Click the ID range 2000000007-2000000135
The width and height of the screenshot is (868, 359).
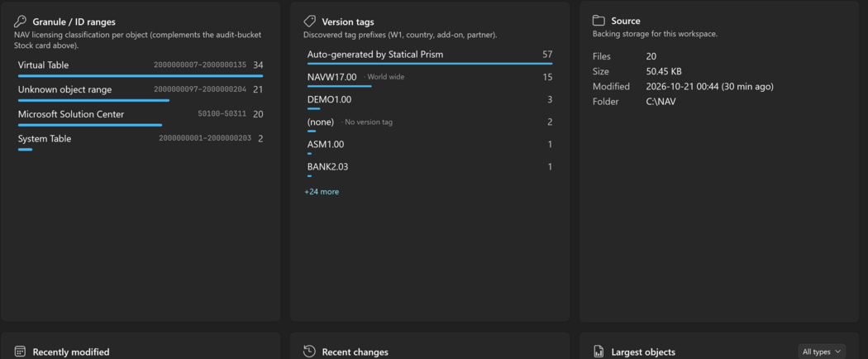pos(200,65)
